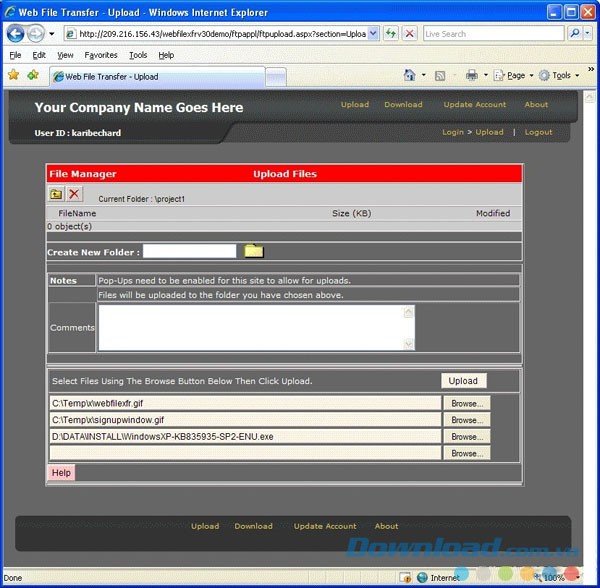The width and height of the screenshot is (600, 588).
Task: Open the search options dropdown arrow
Action: tap(587, 34)
